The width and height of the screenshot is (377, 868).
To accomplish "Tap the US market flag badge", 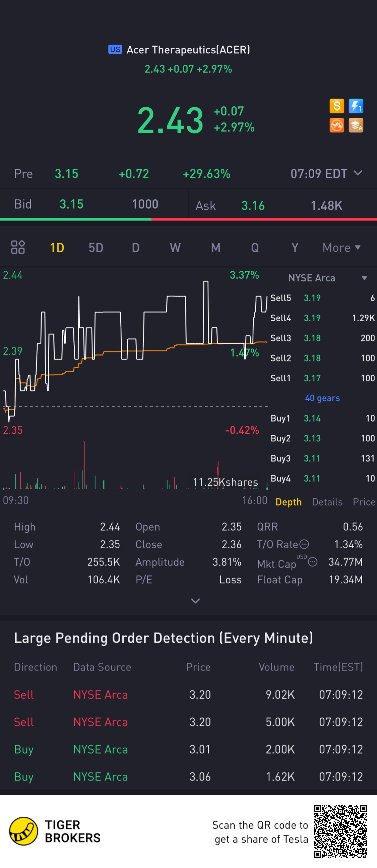I will click(x=115, y=49).
